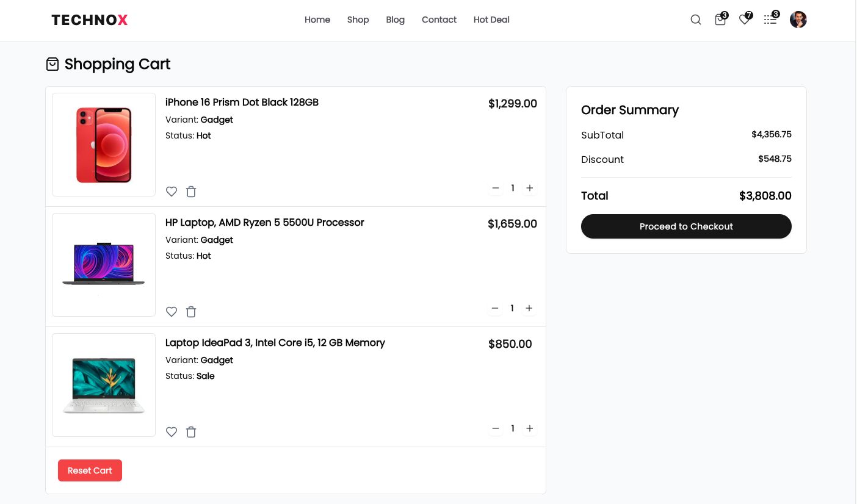Decrease quantity of HP Laptop
Image resolution: width=857 pixels, height=504 pixels.
click(x=495, y=308)
